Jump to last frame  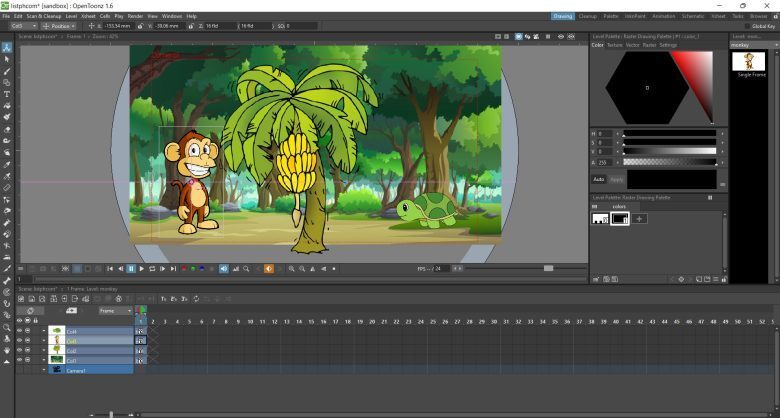coord(173,269)
